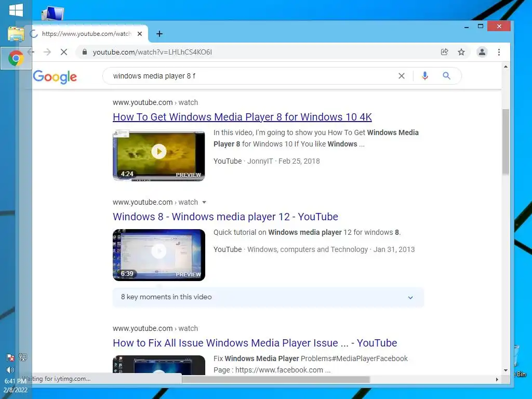The width and height of the screenshot is (532, 399).
Task: Open dropdown arrow beside second youtube.com result
Action: coord(204,202)
